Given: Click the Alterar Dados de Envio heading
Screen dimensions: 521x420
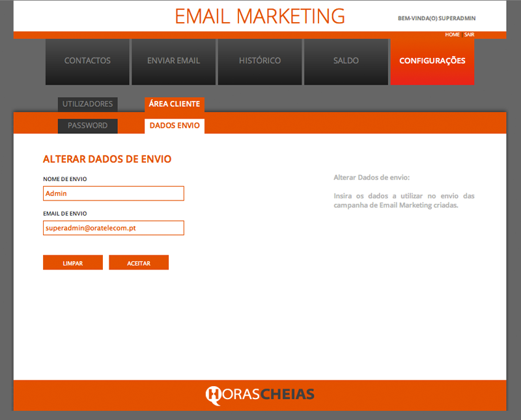Looking at the screenshot, I should pos(107,159).
